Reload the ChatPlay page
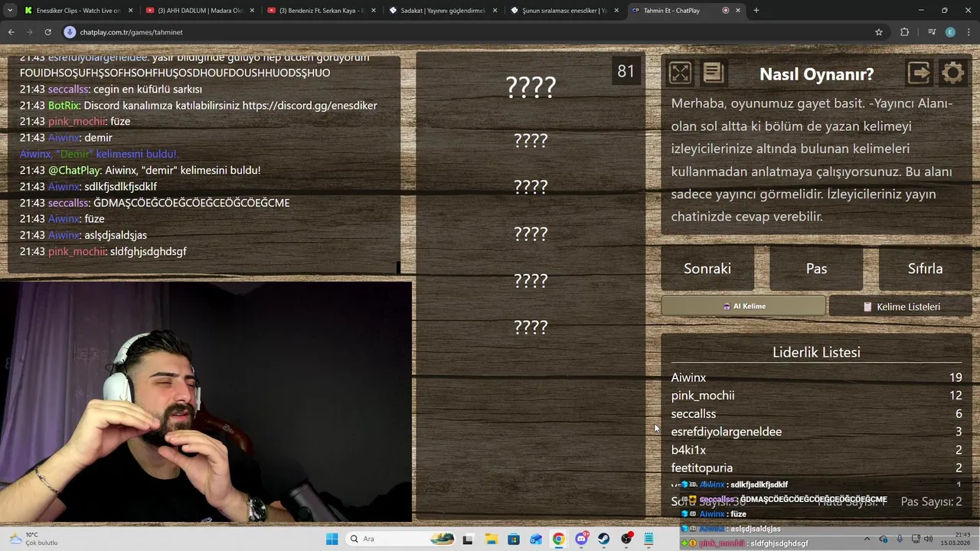This screenshot has height=551, width=980. coord(47,32)
